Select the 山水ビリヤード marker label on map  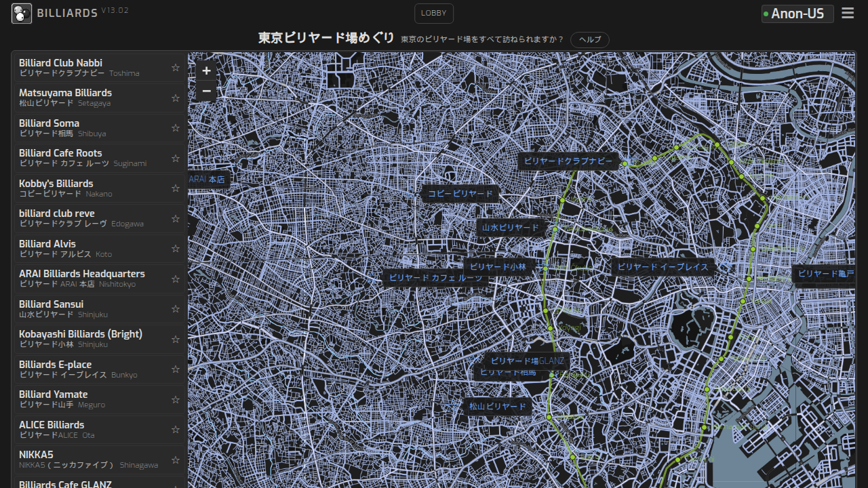511,228
